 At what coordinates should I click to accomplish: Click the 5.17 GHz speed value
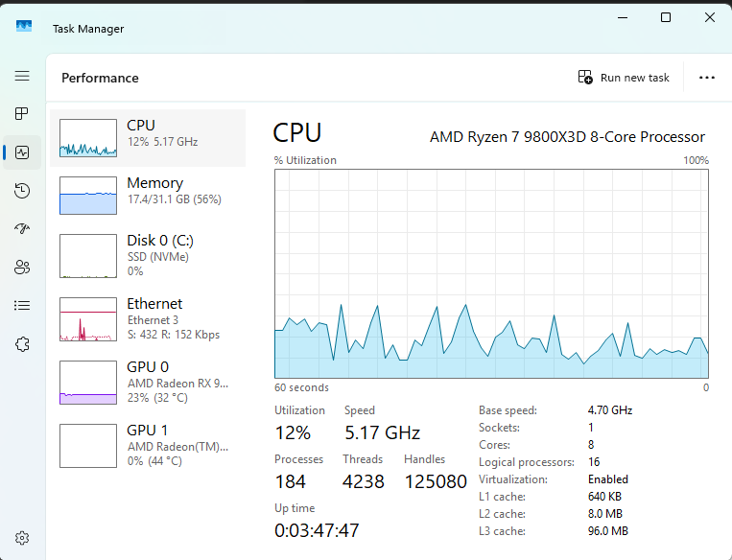coord(383,432)
